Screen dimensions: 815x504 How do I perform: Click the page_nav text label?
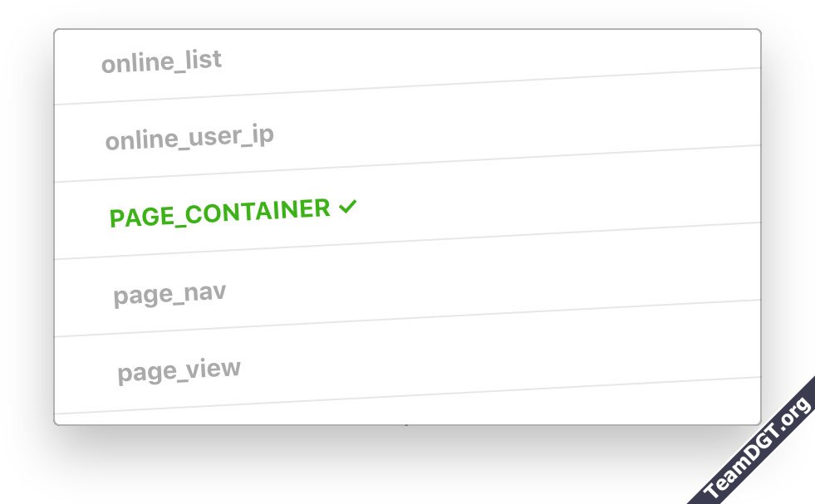tap(169, 293)
